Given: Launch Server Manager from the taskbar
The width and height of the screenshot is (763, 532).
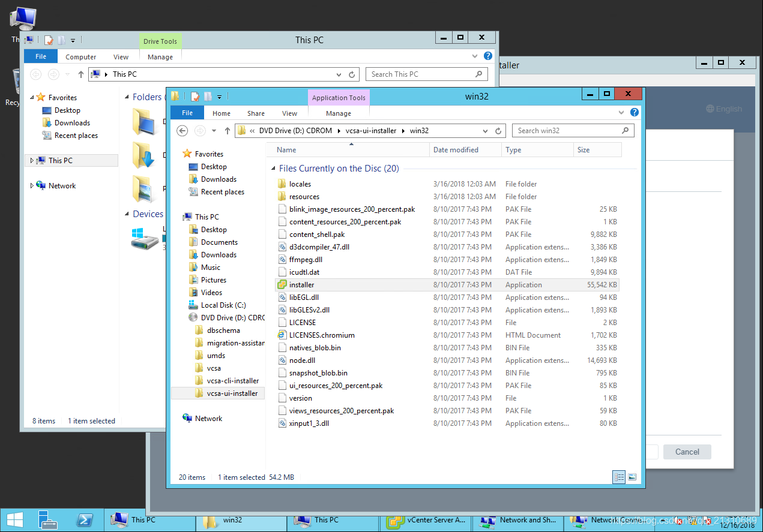Looking at the screenshot, I should coord(47,520).
